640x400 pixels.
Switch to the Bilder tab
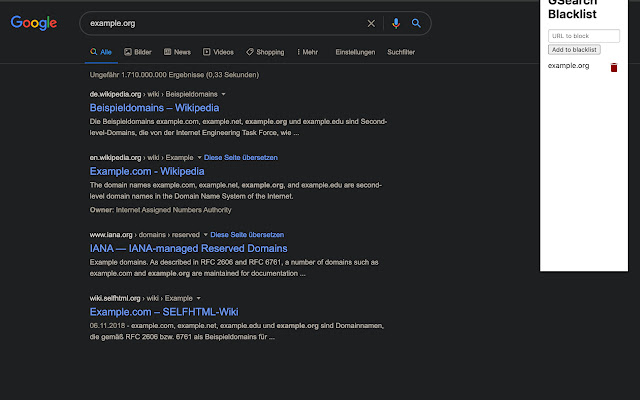(x=138, y=52)
